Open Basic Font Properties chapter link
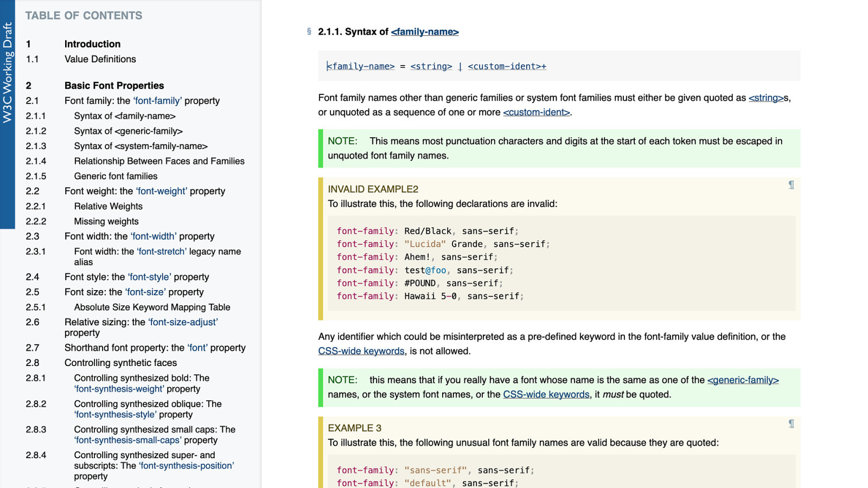Viewport: 868px width, 488px height. (114, 86)
